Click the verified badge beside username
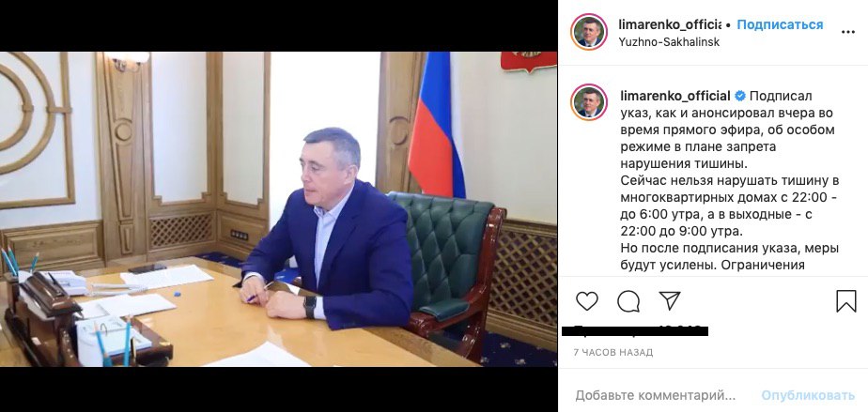The image size is (868, 412). point(740,97)
